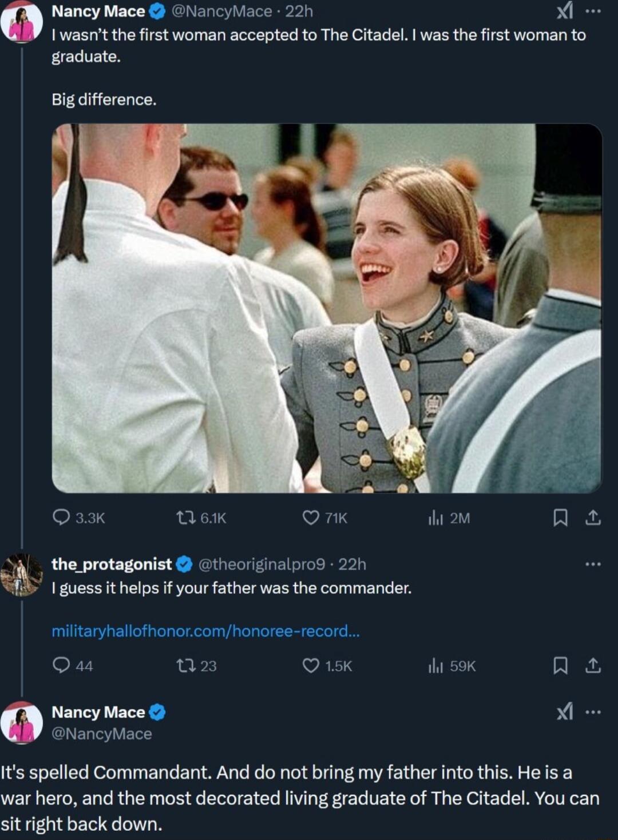Open more options on Nancy Mace's bottom reply

click(x=593, y=712)
